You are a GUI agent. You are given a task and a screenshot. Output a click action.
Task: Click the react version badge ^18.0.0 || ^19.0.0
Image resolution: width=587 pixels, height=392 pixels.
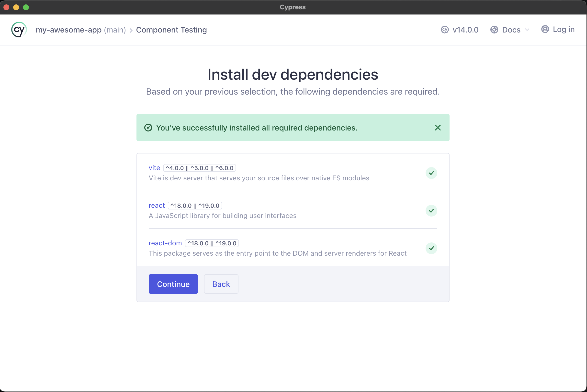tap(195, 205)
